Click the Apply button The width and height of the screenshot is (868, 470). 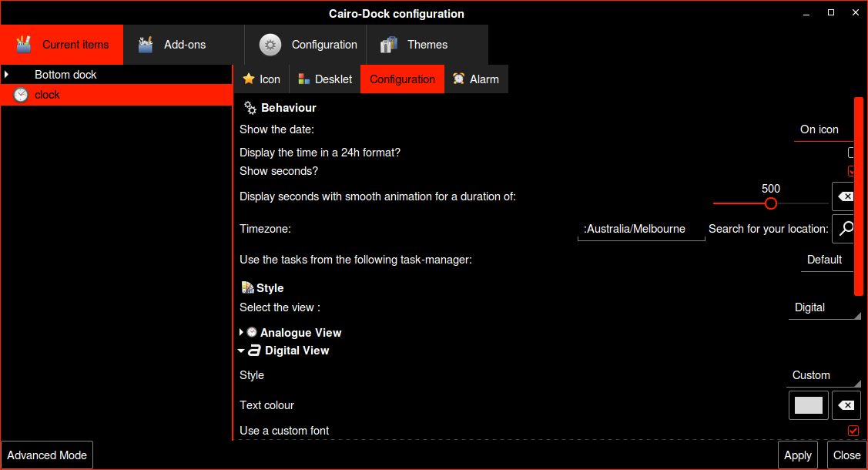click(x=797, y=455)
